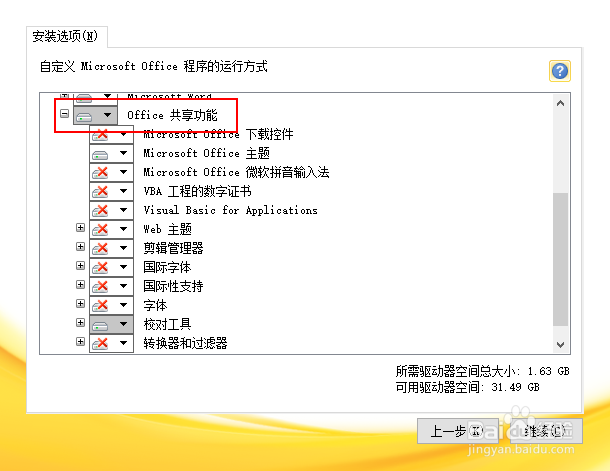610x471 pixels.
Task: Select the 校对工具 item
Action: [x=167, y=324]
